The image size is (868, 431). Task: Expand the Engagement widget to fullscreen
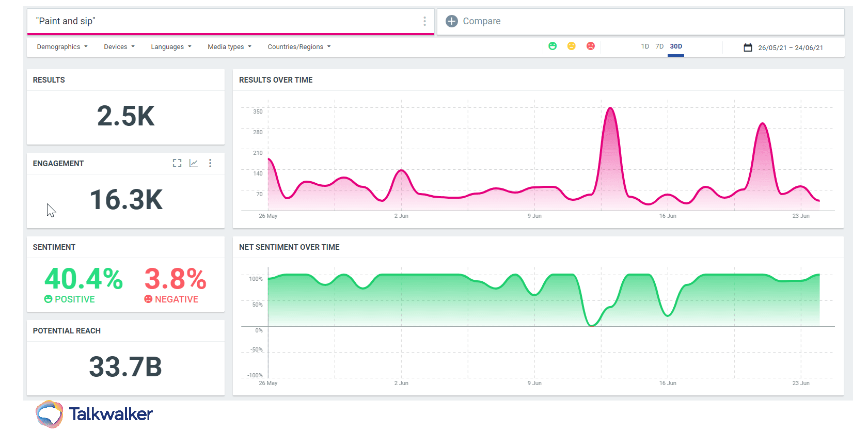(x=177, y=163)
